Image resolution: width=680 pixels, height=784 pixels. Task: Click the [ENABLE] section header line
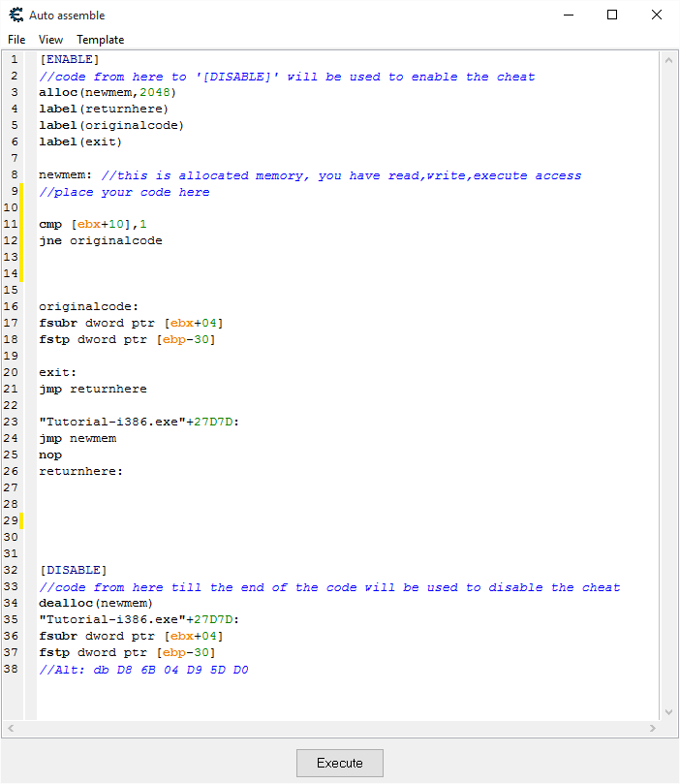pos(69,59)
